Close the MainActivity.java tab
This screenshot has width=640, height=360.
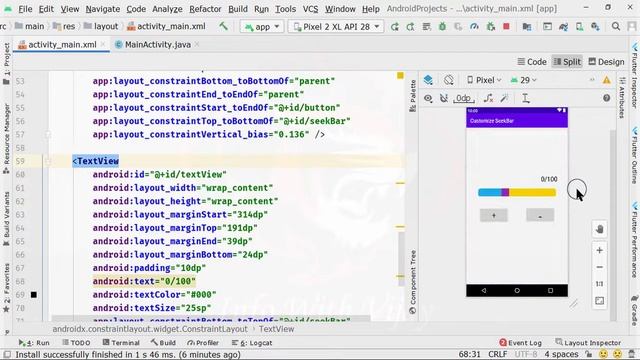tap(197, 44)
